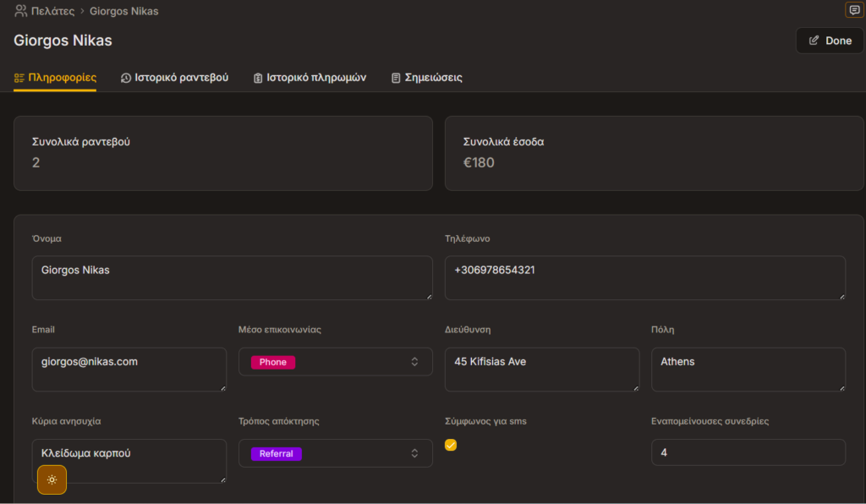The image size is (866, 504).
Task: Click the info list icon on Πληροφορίες tab
Action: pos(19,77)
